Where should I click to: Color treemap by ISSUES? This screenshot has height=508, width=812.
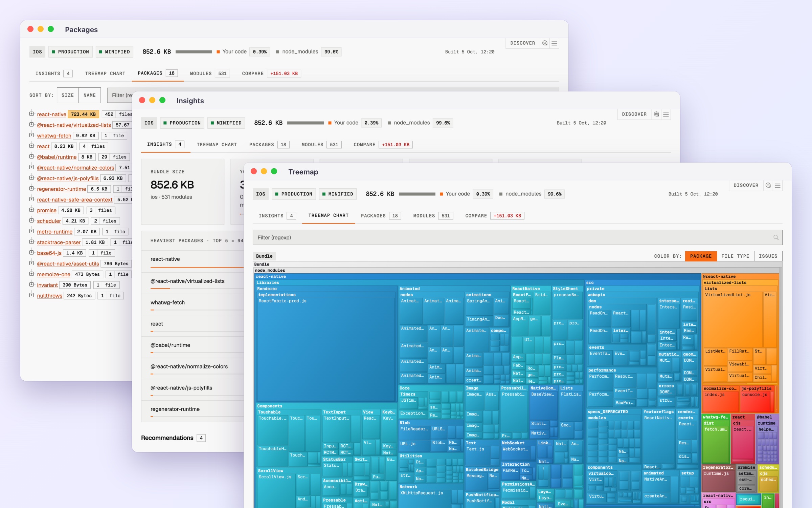click(768, 256)
